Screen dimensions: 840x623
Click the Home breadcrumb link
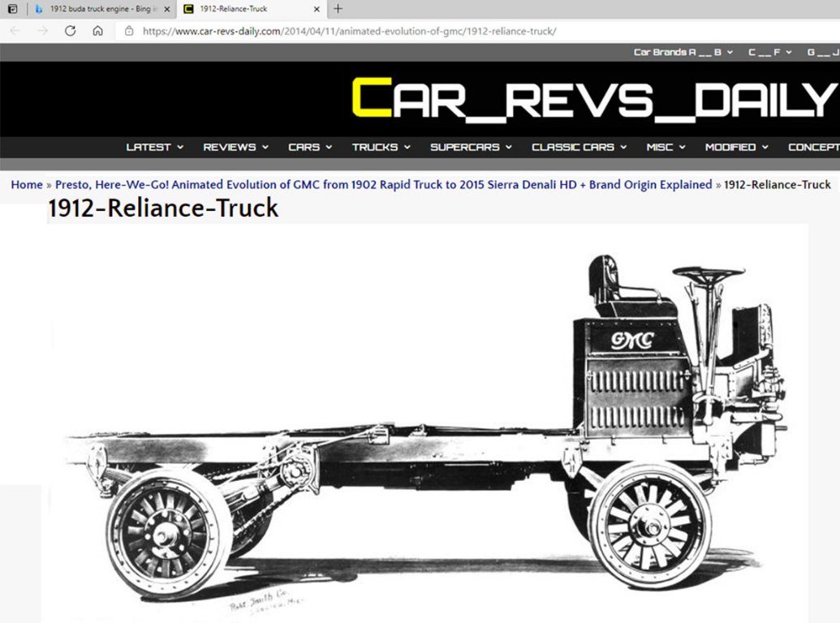point(27,185)
